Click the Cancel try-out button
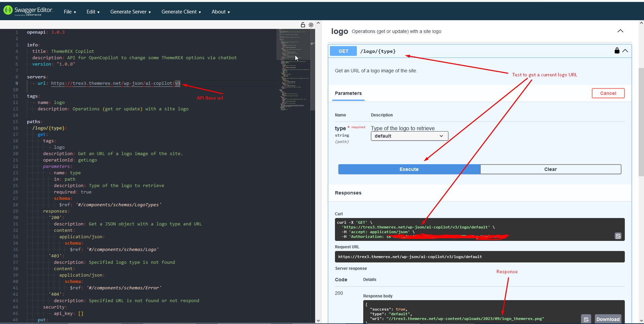 point(608,93)
